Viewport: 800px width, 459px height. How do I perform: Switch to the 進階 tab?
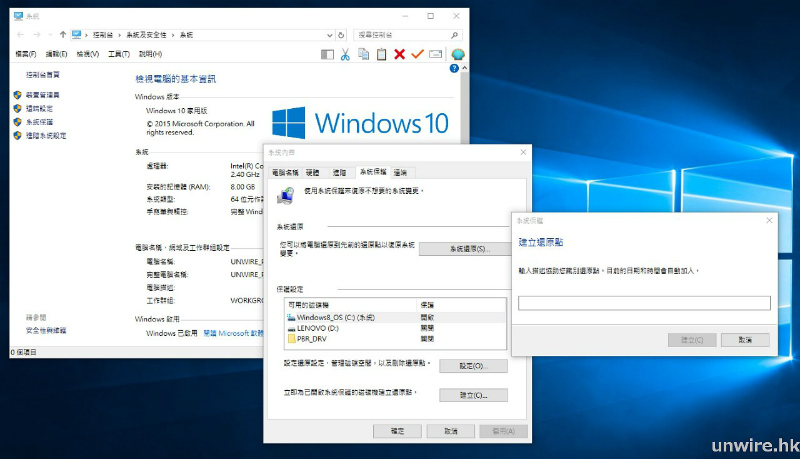point(340,173)
